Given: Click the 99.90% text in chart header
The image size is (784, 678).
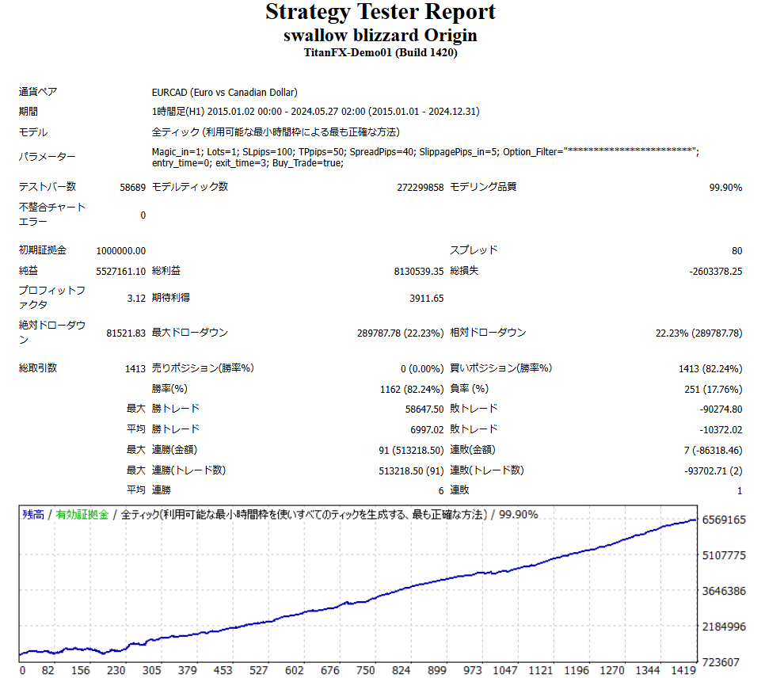Looking at the screenshot, I should pyautogui.click(x=519, y=515).
